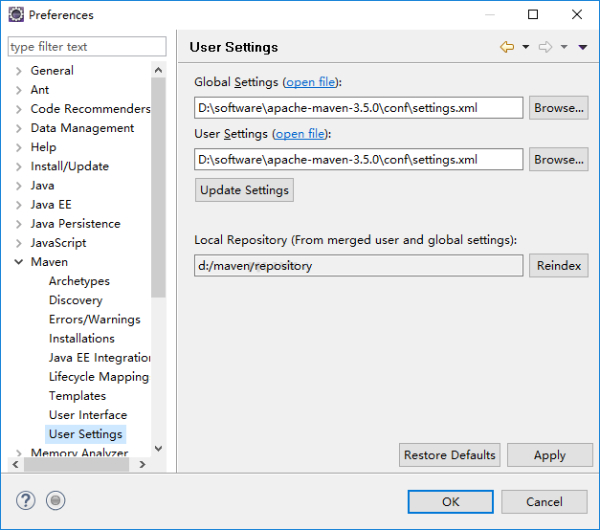Select Installations under Maven
Viewport: 600px width, 530px height.
(x=81, y=339)
